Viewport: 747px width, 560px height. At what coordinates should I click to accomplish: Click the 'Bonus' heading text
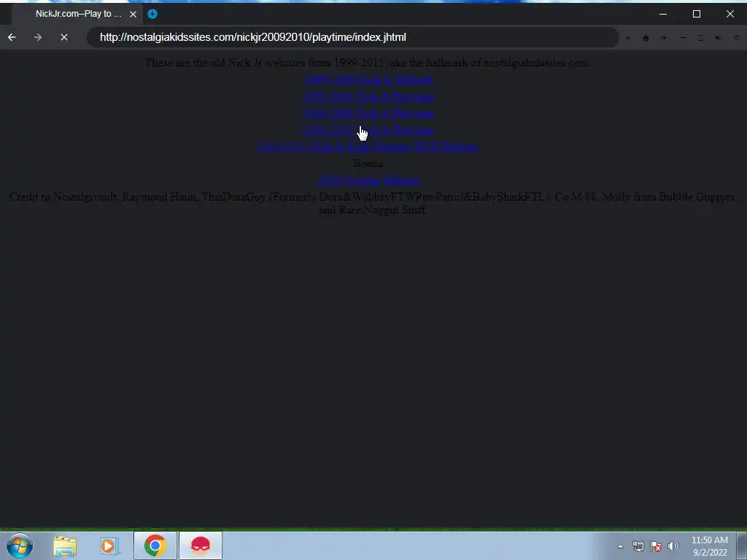pos(368,163)
